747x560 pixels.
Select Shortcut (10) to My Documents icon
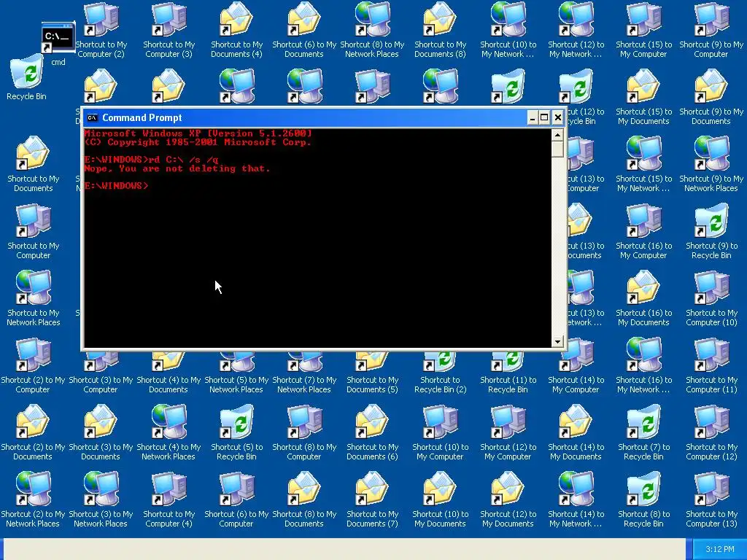[440, 489]
